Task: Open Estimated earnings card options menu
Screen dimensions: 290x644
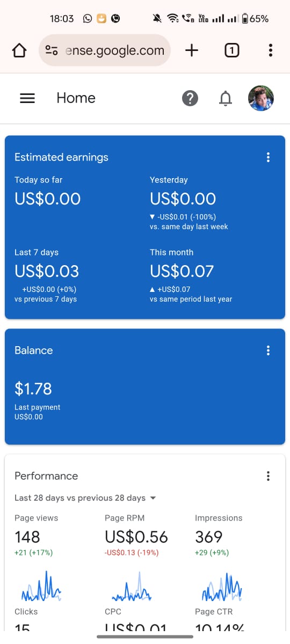Action: click(x=268, y=157)
